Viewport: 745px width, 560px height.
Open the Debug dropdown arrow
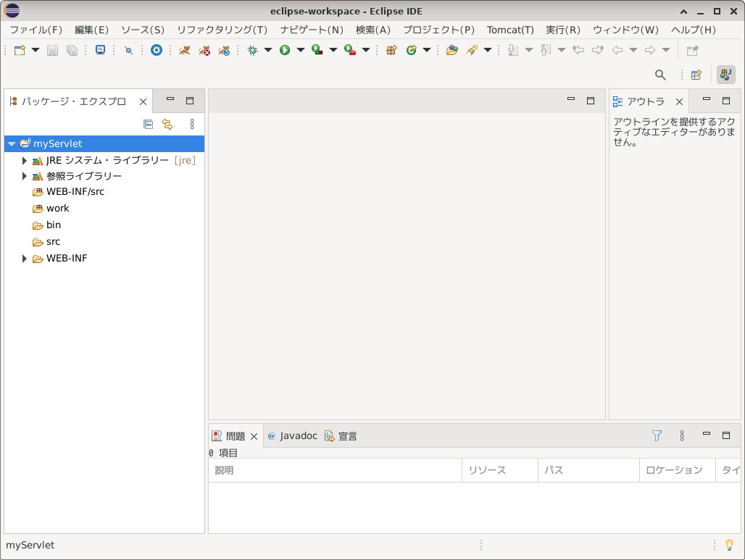coord(268,50)
